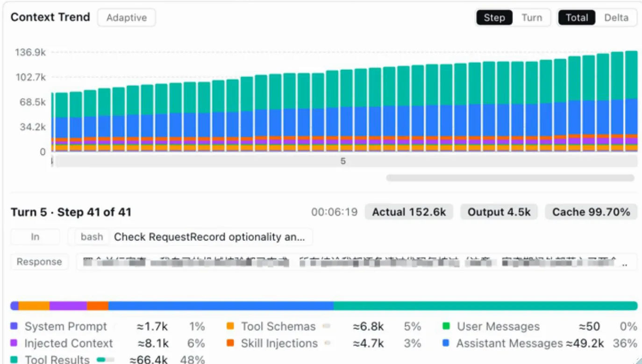The image size is (642, 364).
Task: Open the bash command entry
Action: 190,237
